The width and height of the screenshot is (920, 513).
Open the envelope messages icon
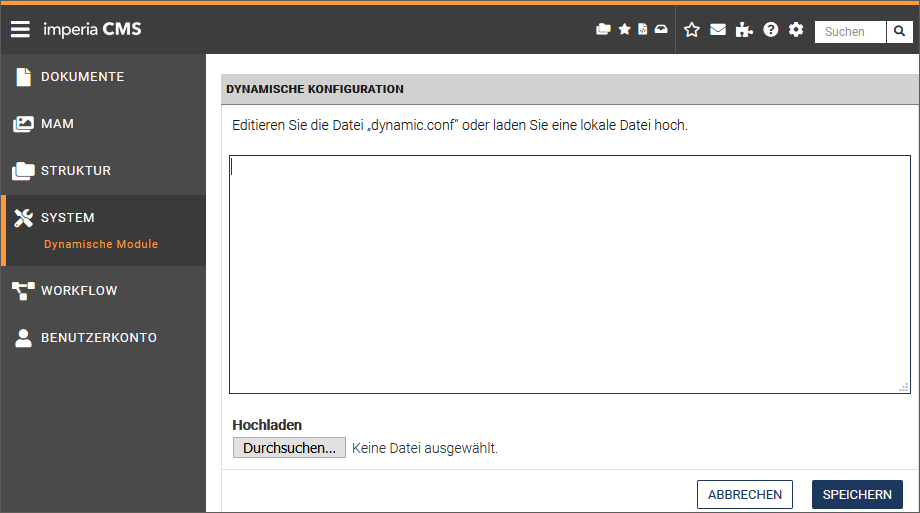[x=718, y=29]
